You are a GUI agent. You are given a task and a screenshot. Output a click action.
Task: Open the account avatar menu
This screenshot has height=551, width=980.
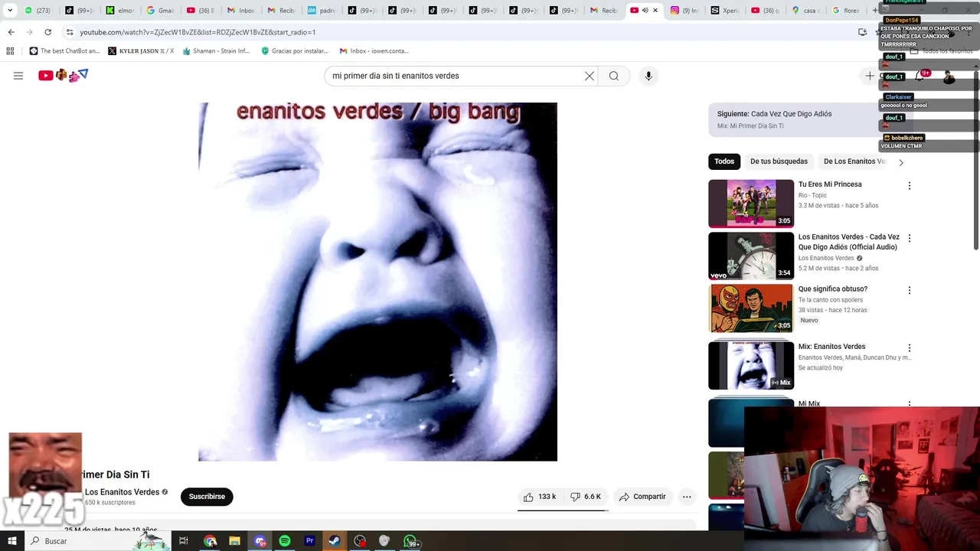(949, 77)
